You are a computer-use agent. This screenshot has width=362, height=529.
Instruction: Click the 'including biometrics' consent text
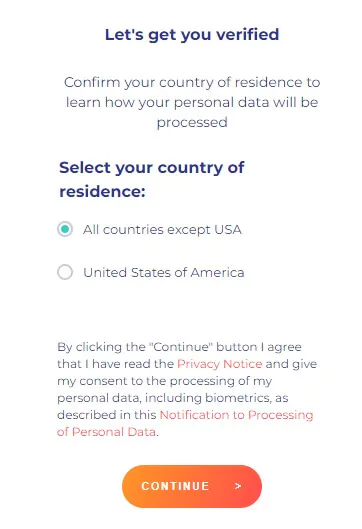pyautogui.click(x=208, y=398)
